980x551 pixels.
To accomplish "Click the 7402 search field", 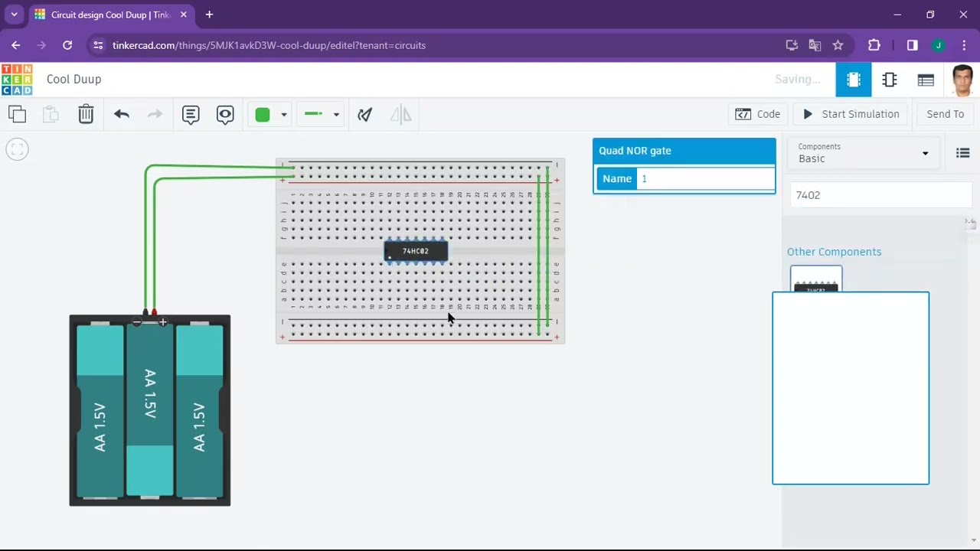I will (880, 195).
